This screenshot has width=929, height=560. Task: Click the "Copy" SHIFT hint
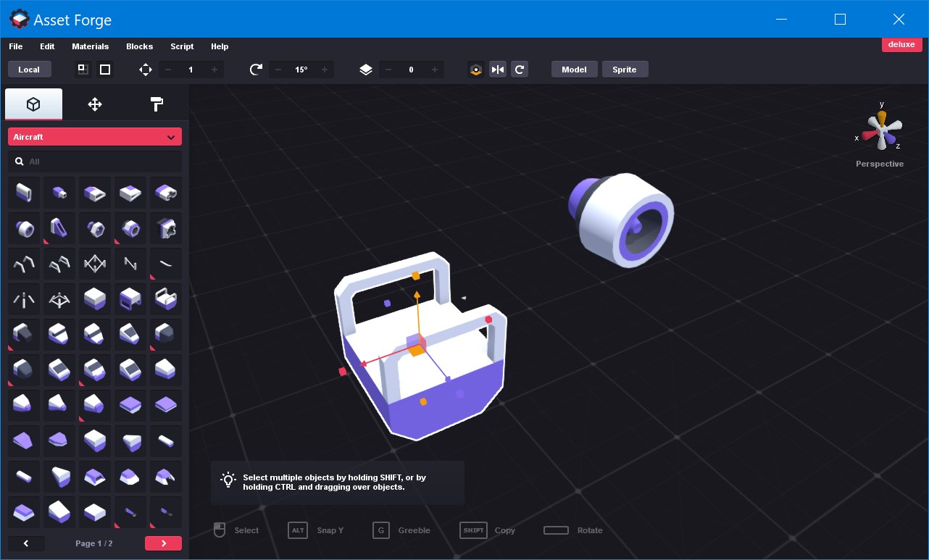488,530
